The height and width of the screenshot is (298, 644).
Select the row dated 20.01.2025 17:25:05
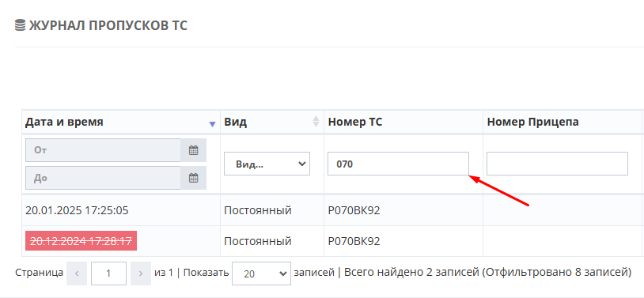click(332, 210)
